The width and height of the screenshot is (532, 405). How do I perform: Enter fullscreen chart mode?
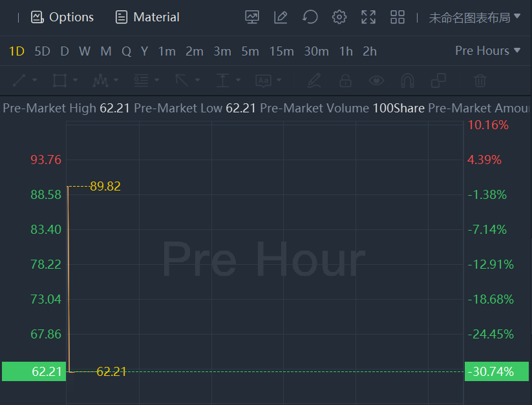click(368, 17)
